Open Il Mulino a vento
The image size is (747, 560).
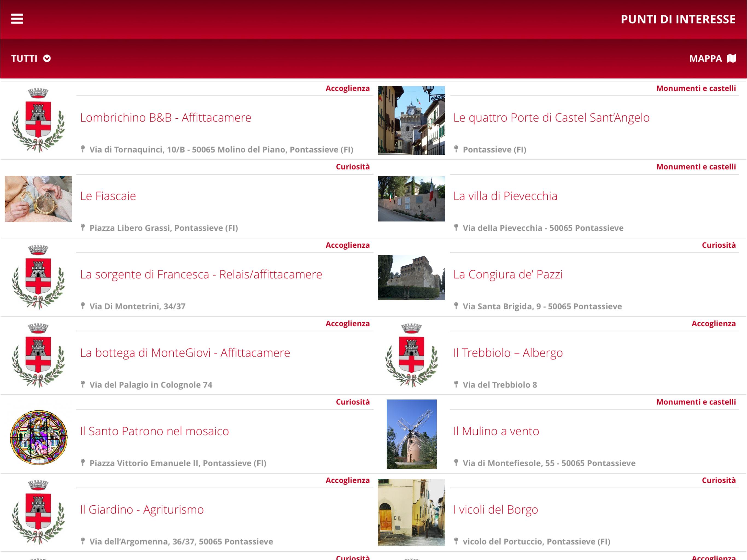(496, 431)
